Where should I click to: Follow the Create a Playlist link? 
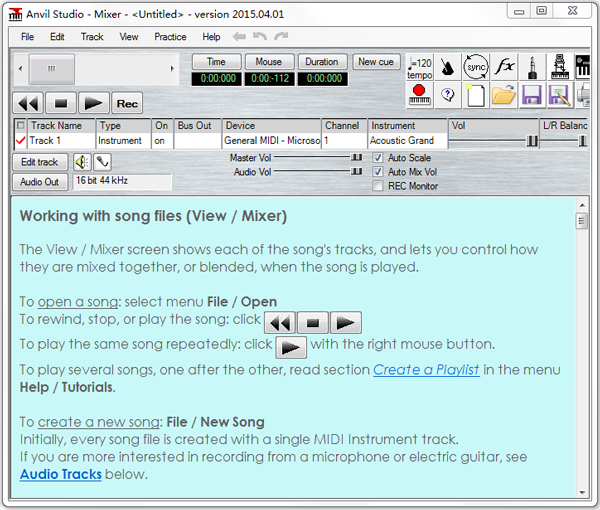click(427, 370)
